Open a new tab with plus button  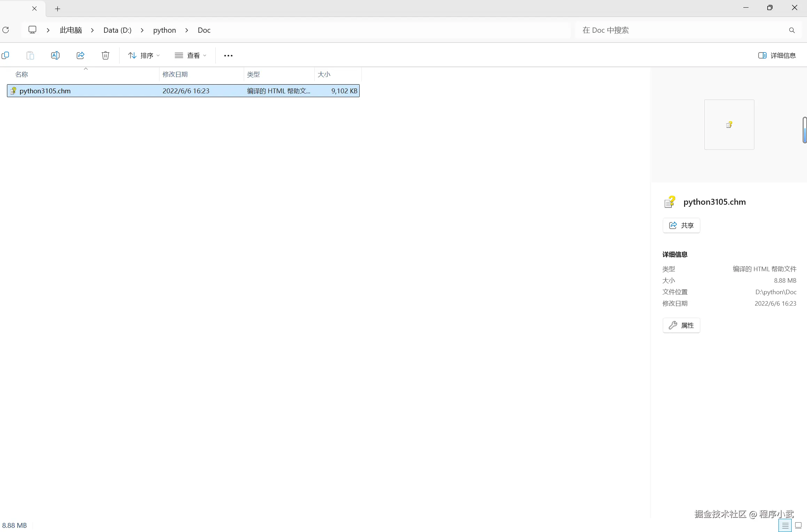point(58,9)
